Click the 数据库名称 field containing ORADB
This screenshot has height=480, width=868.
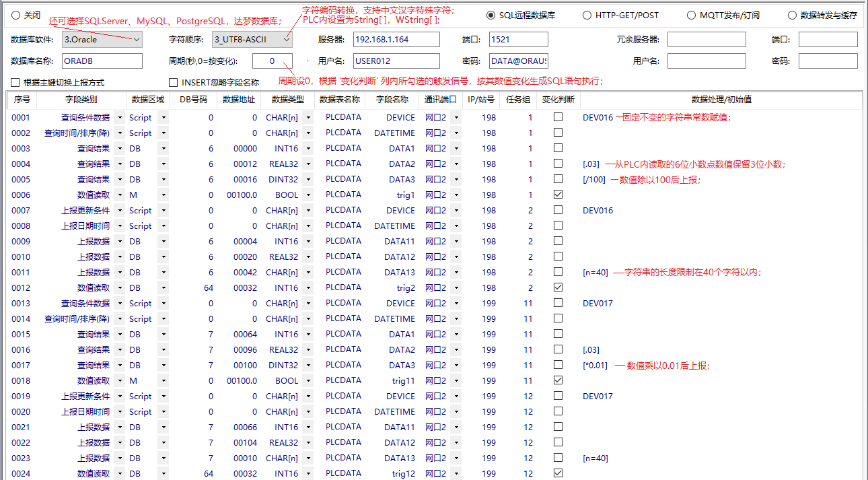[x=102, y=61]
